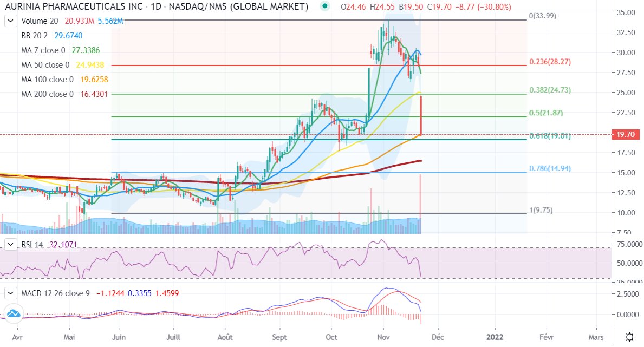Viewport: 644px width, 347px height.
Task: Select MACD 12 26 close 9 label
Action: pos(55,293)
